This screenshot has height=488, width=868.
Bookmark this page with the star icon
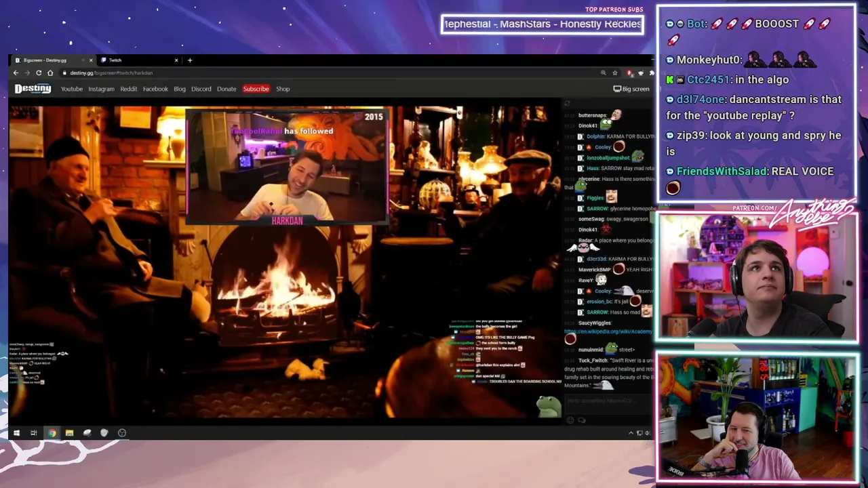(615, 73)
